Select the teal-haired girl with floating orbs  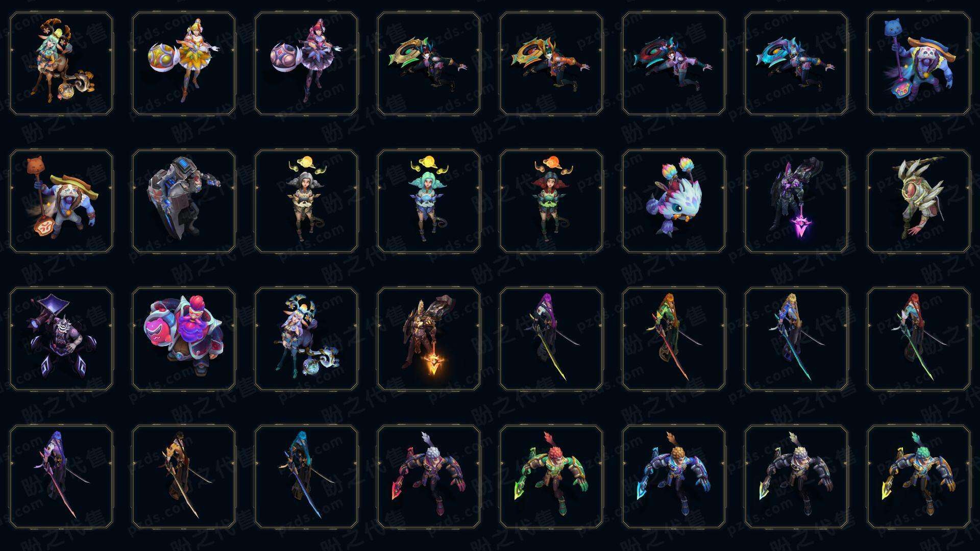coord(429,201)
